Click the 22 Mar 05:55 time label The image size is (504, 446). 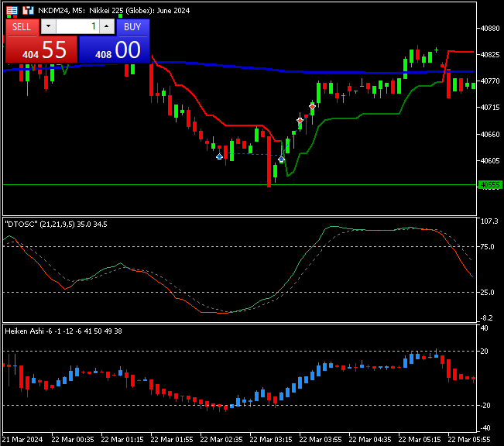click(x=469, y=440)
